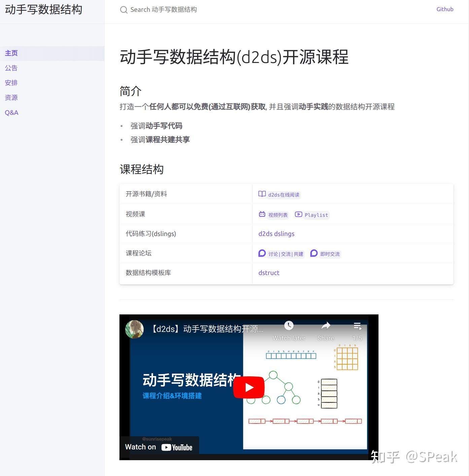
Task: Click Watch on YouTube
Action: (158, 446)
